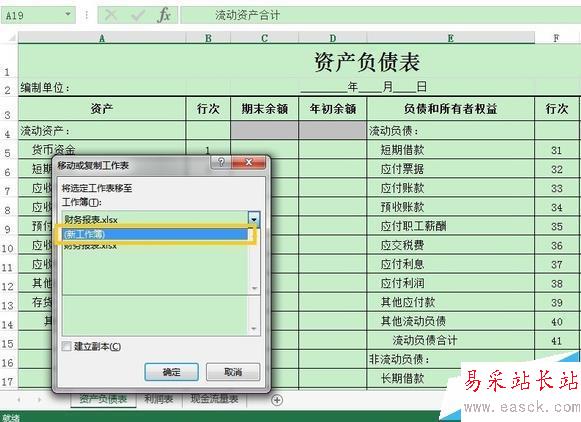Click the header cell 期末余额

tap(264, 109)
